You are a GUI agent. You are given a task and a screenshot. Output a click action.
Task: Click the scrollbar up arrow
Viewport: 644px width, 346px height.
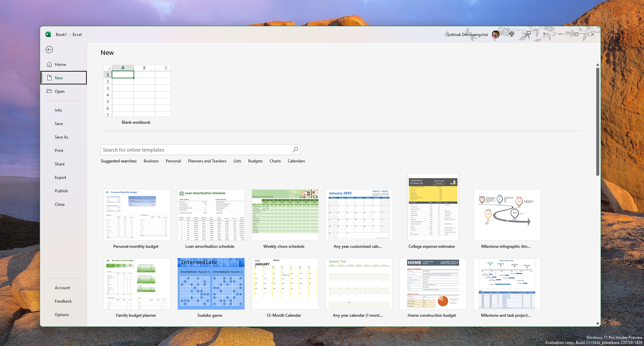tap(598, 65)
